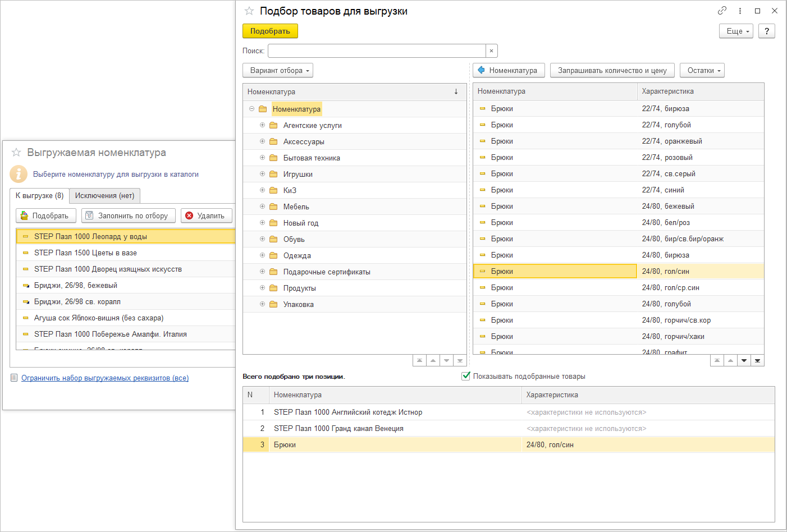Click the favorite star next to Выгружаемая номенклатура
Viewport: 787px width, 532px height.
tap(16, 153)
